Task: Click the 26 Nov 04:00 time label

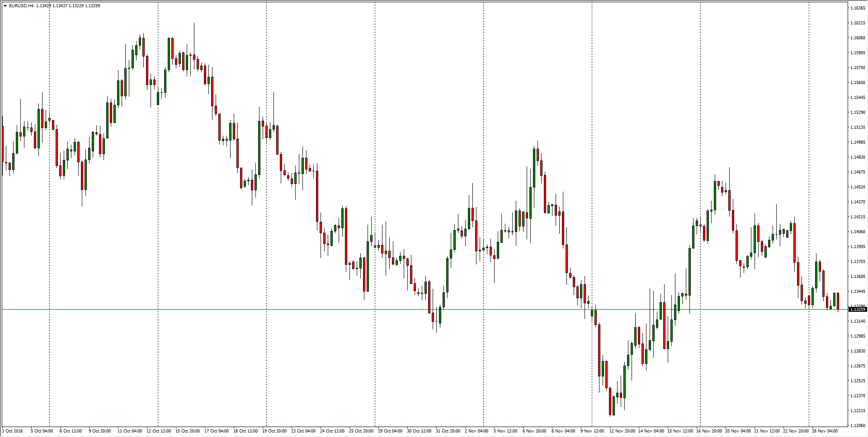Action: pyautogui.click(x=825, y=431)
